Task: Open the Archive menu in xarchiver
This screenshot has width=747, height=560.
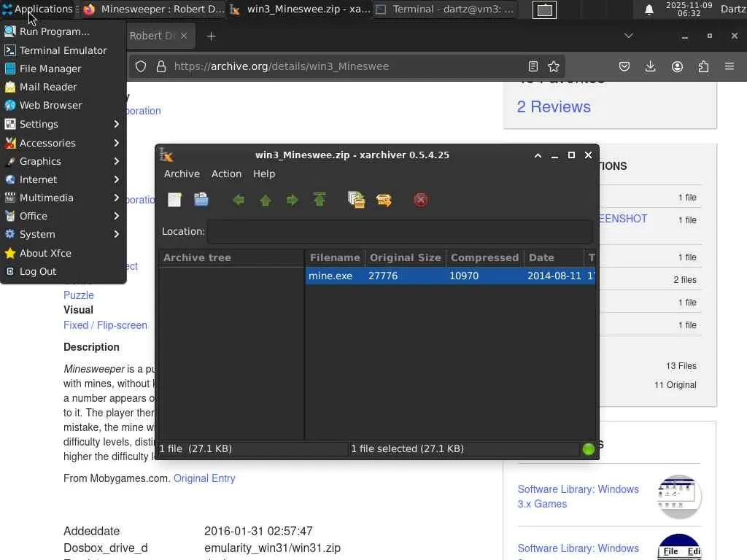Action: click(x=182, y=174)
